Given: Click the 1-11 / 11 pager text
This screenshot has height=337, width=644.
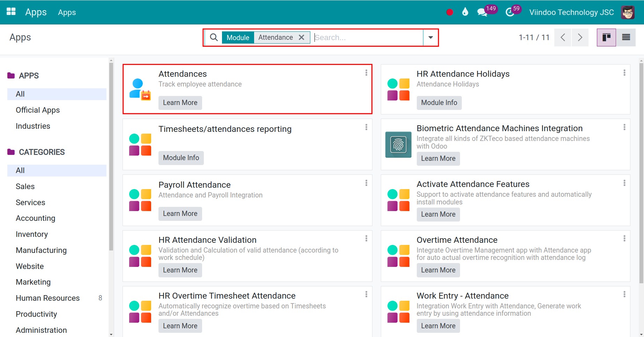Looking at the screenshot, I should (534, 37).
